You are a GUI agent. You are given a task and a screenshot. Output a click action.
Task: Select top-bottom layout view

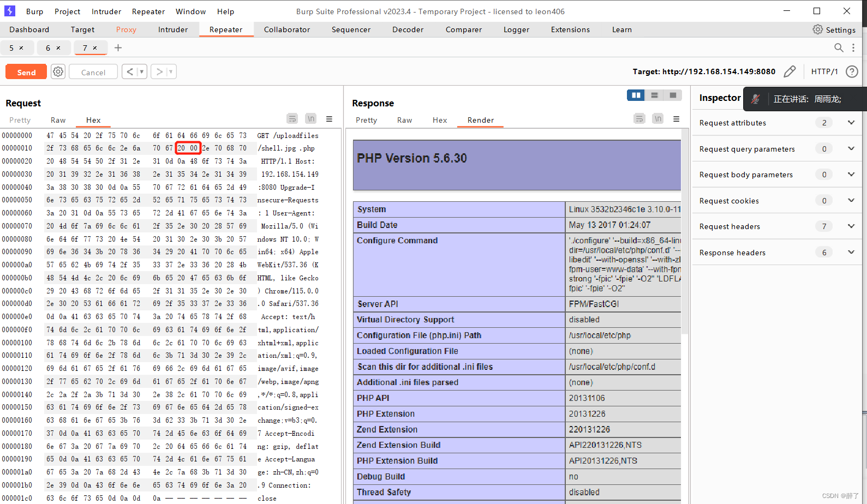coord(654,95)
